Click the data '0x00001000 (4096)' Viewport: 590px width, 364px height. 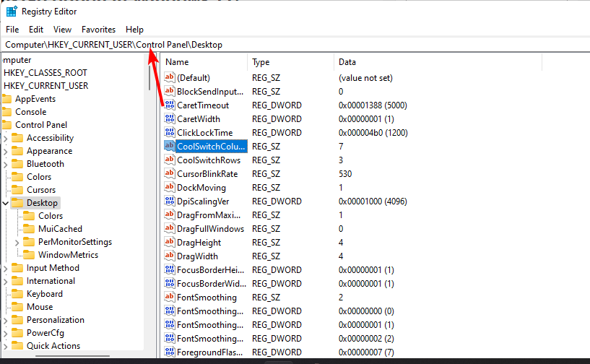pos(373,201)
